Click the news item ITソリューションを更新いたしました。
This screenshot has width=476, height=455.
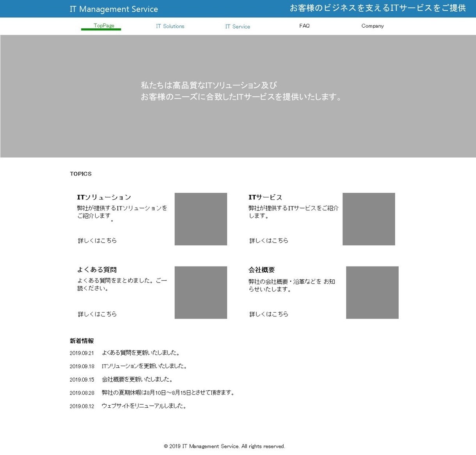145,366
